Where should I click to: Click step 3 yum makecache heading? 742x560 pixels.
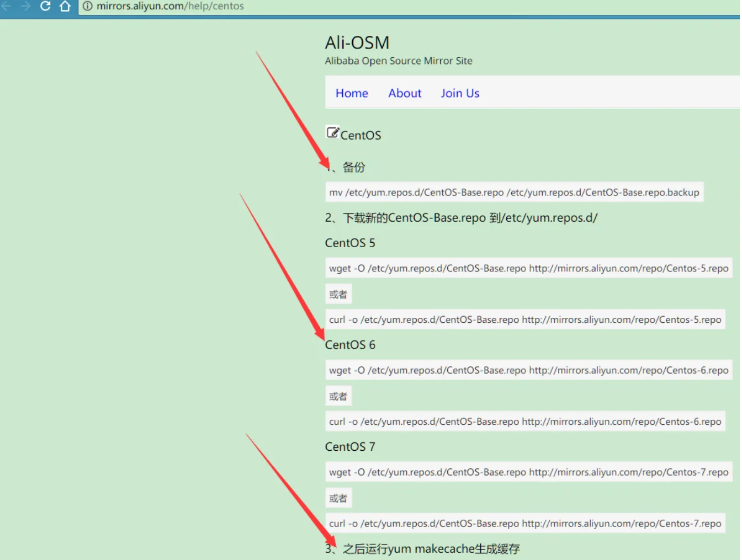[x=422, y=549]
